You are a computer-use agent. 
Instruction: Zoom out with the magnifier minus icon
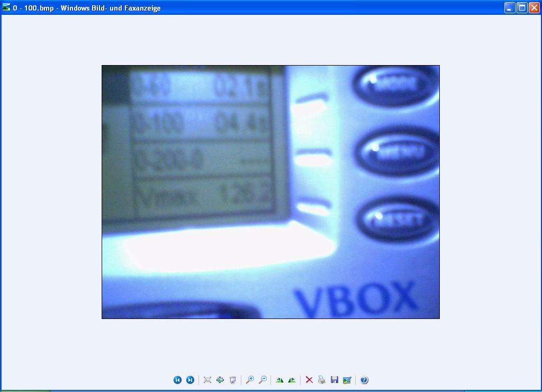pyautogui.click(x=263, y=380)
